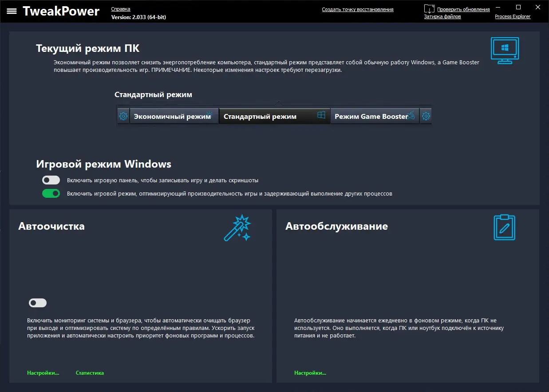Open Статистика link in Автоочистка
The height and width of the screenshot is (392, 549).
coord(90,373)
